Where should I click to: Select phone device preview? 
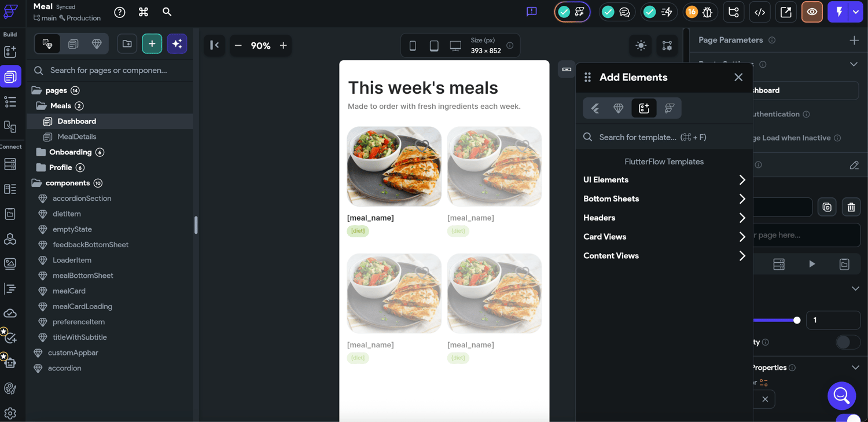(413, 46)
